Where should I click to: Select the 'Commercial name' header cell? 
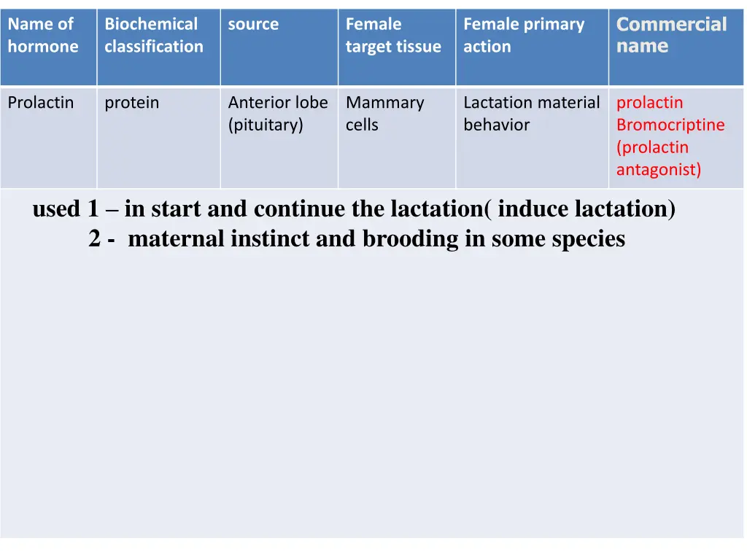[x=676, y=47]
